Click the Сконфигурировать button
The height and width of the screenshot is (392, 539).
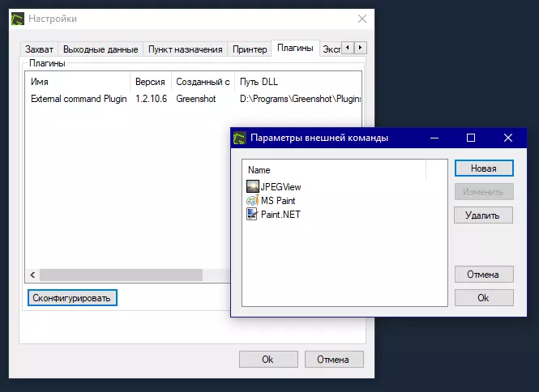[x=71, y=298]
